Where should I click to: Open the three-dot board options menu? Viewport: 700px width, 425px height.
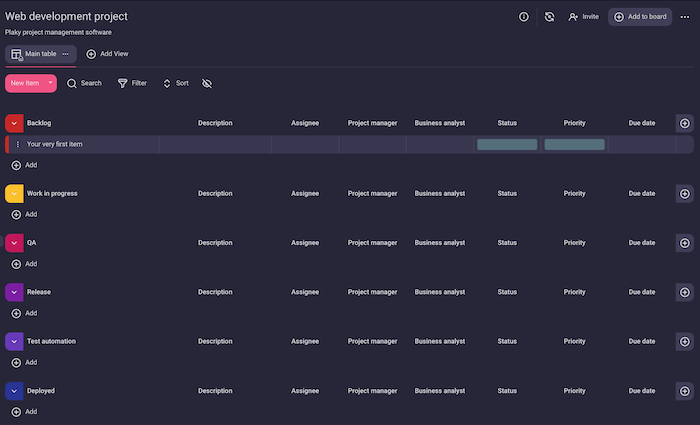pyautogui.click(x=684, y=17)
